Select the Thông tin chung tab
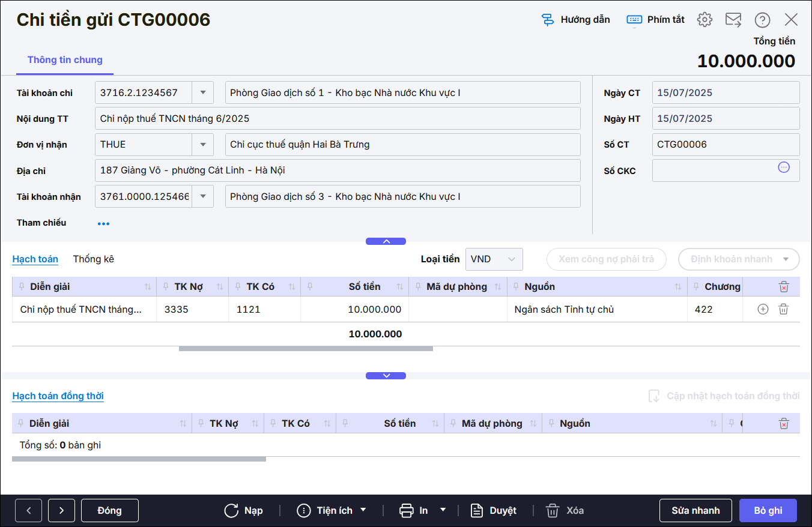The width and height of the screenshot is (812, 527). [65, 60]
